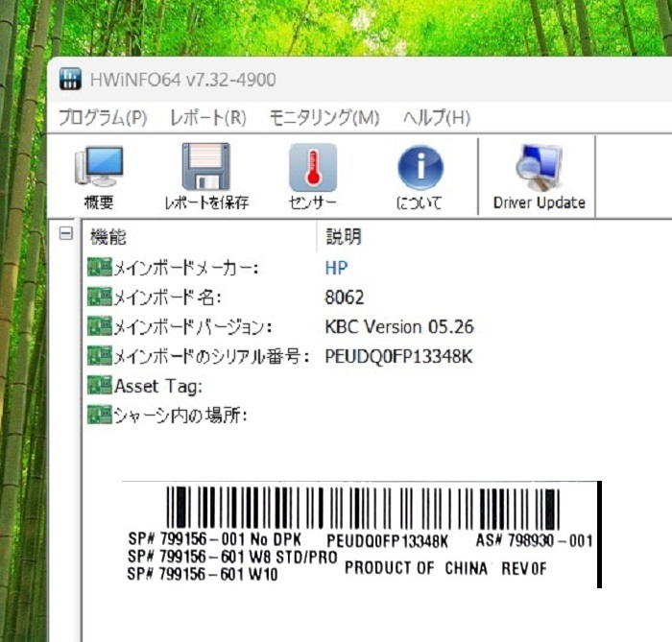Select the 8062 mainboard name value
The width and height of the screenshot is (672, 642).
point(345,297)
